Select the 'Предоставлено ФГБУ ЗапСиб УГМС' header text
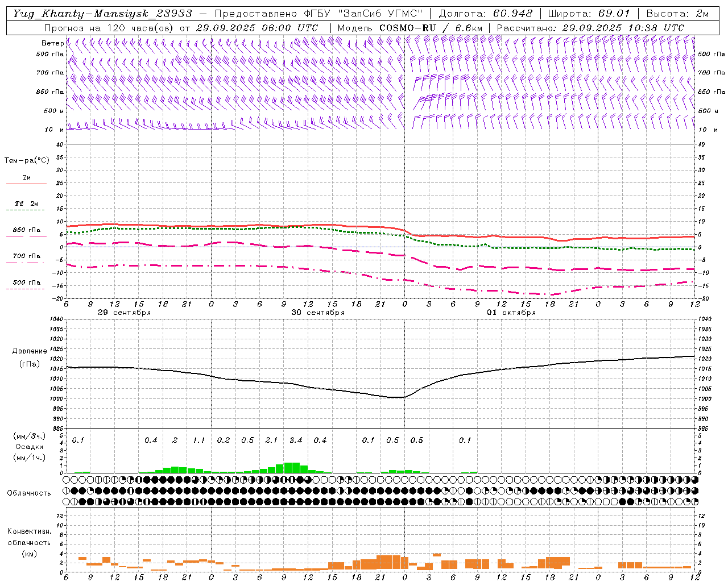Image resolution: width=728 pixels, height=582 pixels. 318,14
